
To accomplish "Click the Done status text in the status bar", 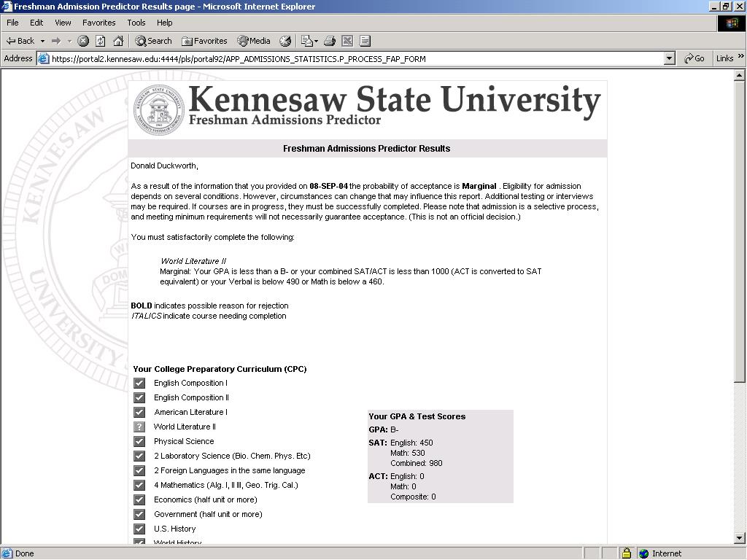I will (x=24, y=553).
